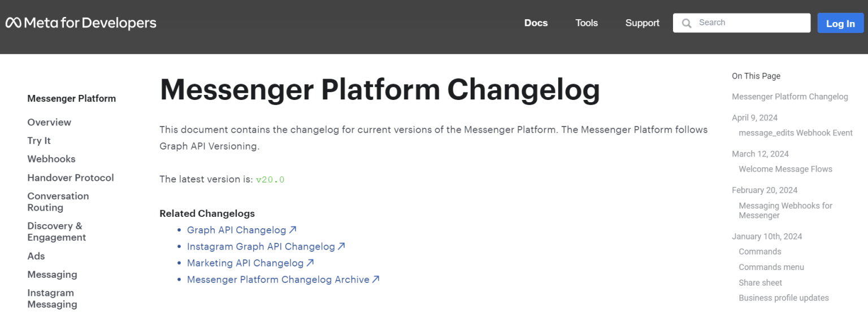
Task: Click the v20.0 version label
Action: (x=270, y=180)
